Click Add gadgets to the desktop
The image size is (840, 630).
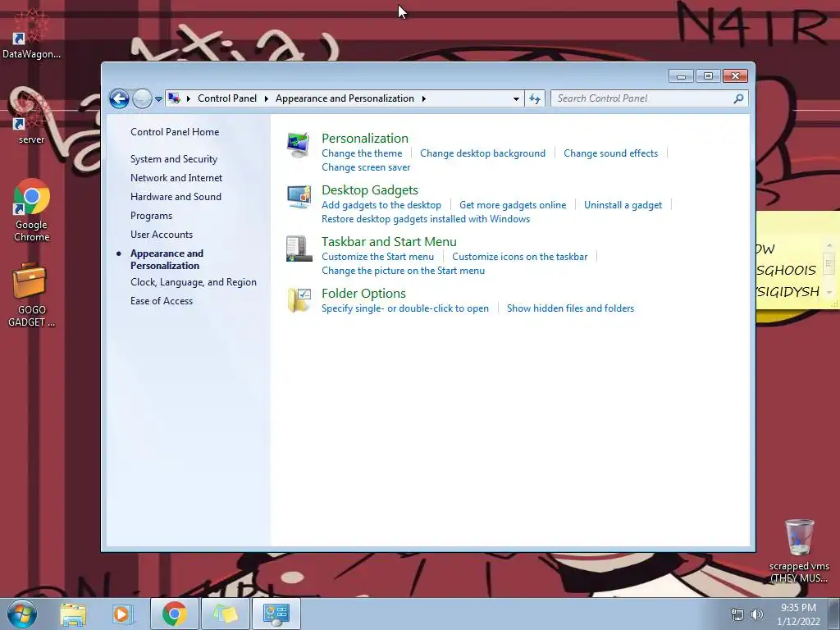(x=381, y=204)
